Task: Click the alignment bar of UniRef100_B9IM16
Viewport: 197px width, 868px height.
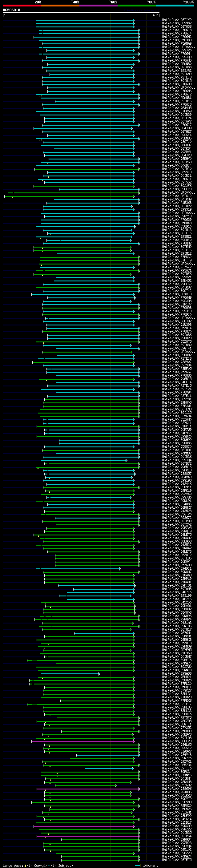Action: pyautogui.click(x=94, y=101)
